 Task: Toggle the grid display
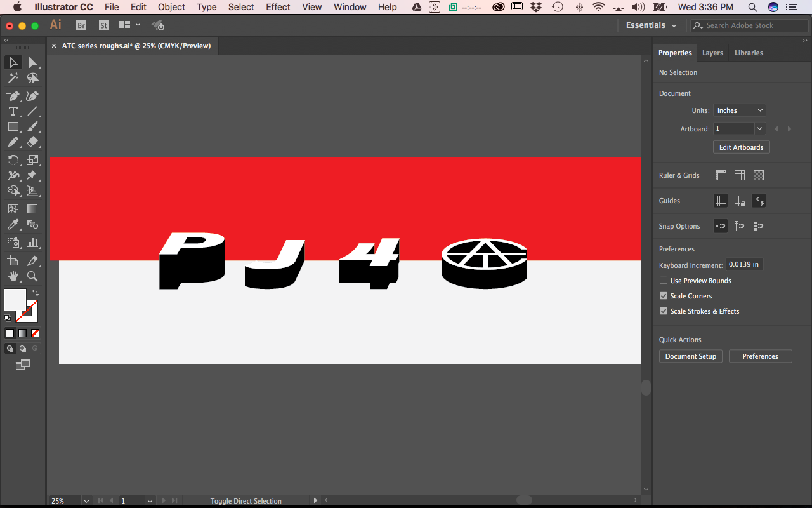point(740,175)
